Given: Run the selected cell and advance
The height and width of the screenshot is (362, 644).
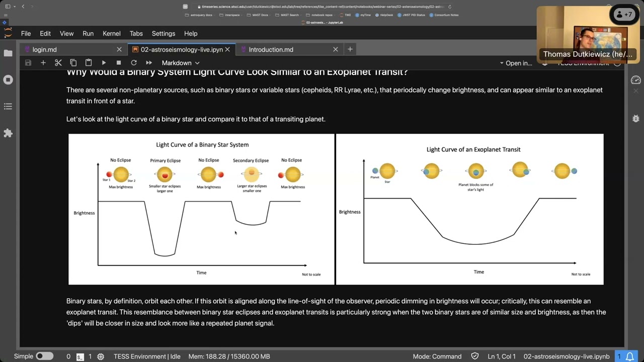Looking at the screenshot, I should coord(104,63).
